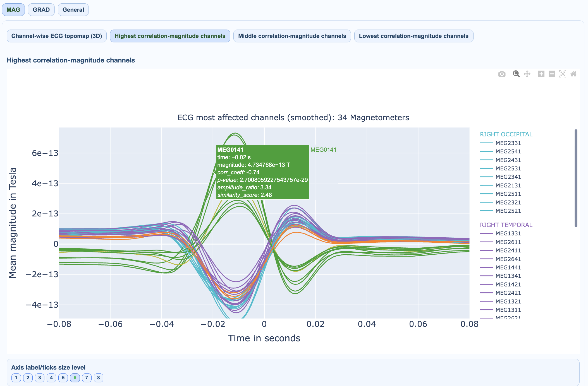
Task: Hide the MEG1331 legend trace
Action: click(x=508, y=233)
